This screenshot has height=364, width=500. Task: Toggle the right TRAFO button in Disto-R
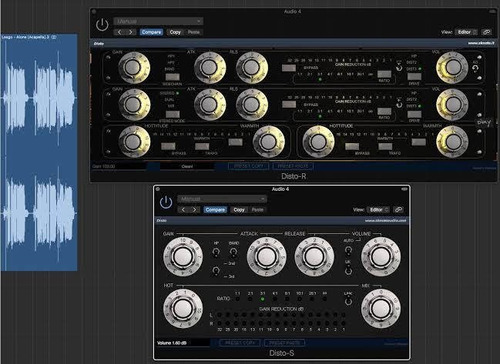pyautogui.click(x=385, y=146)
